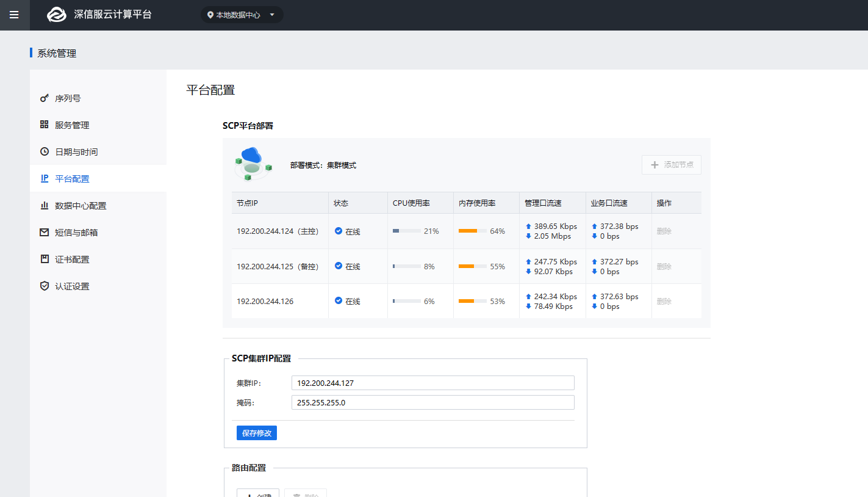
Task: Click online check icon for 192.200.244.124
Action: click(x=339, y=231)
